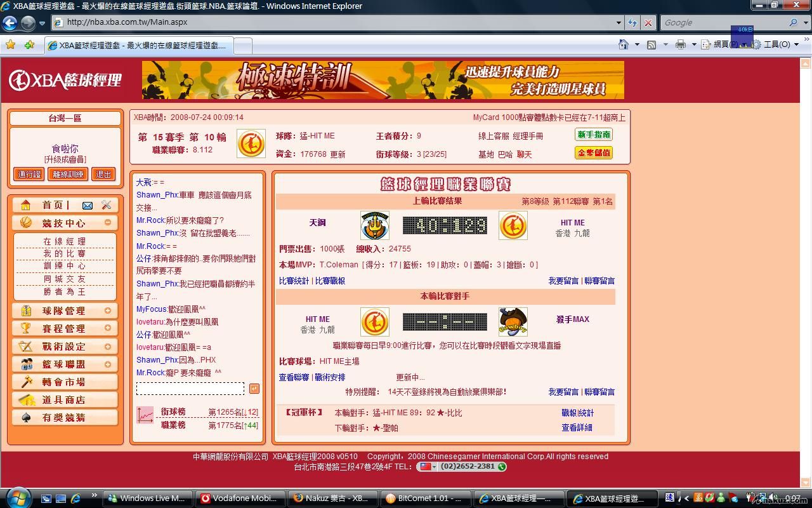Screen dimensions: 812x508
Task: Open the Print options dropdown arrow
Action: 694,44
